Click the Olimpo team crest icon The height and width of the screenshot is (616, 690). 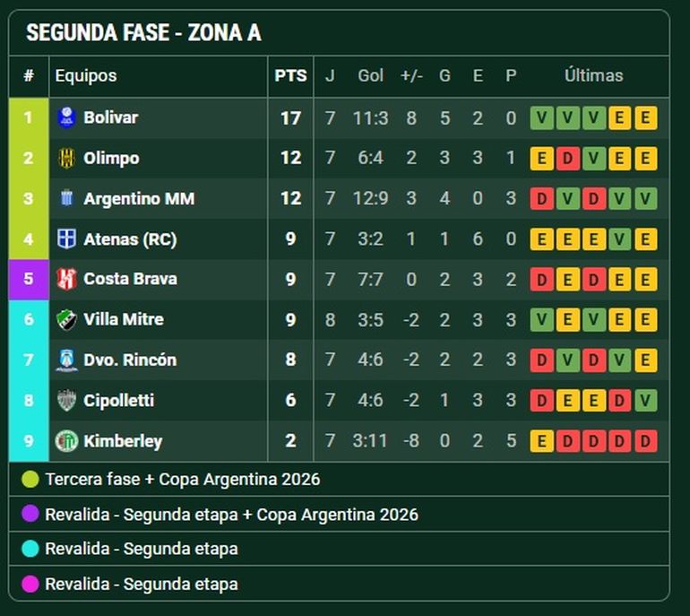tap(66, 158)
